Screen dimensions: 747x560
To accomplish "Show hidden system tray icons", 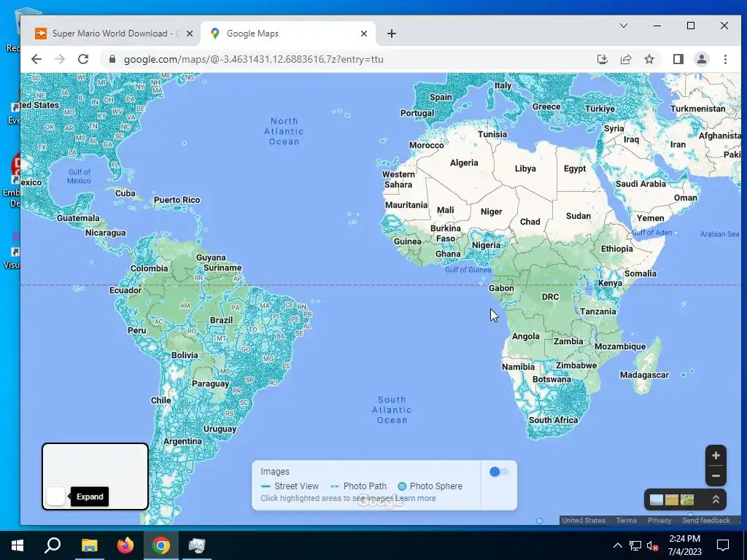I will [617, 545].
